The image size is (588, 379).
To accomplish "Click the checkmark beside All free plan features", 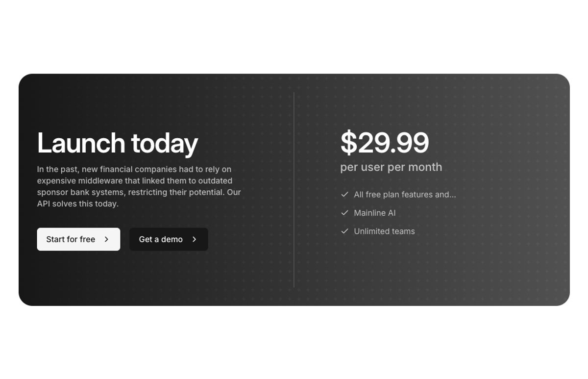I will 344,195.
